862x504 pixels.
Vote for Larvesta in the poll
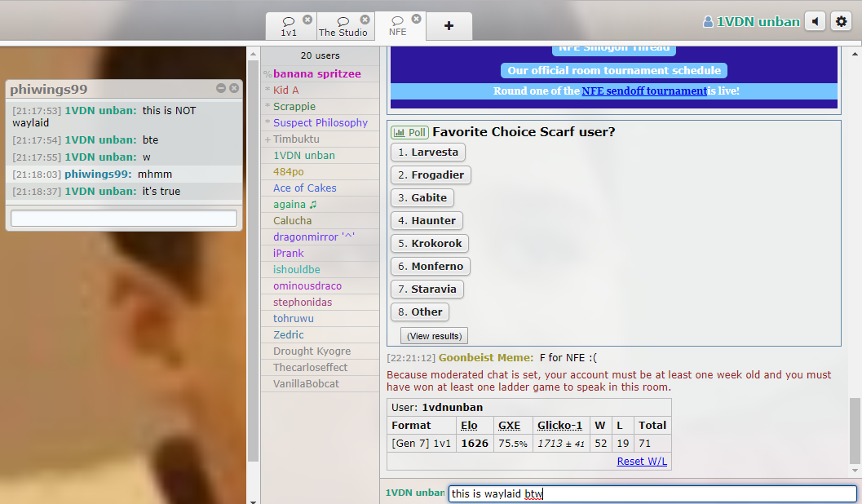(x=427, y=153)
